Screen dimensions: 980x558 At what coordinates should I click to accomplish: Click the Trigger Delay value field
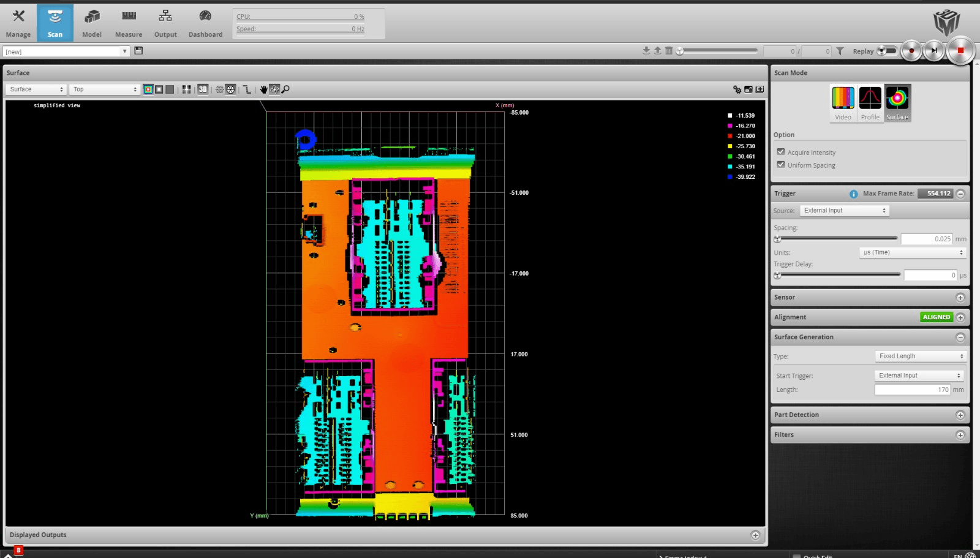(930, 275)
